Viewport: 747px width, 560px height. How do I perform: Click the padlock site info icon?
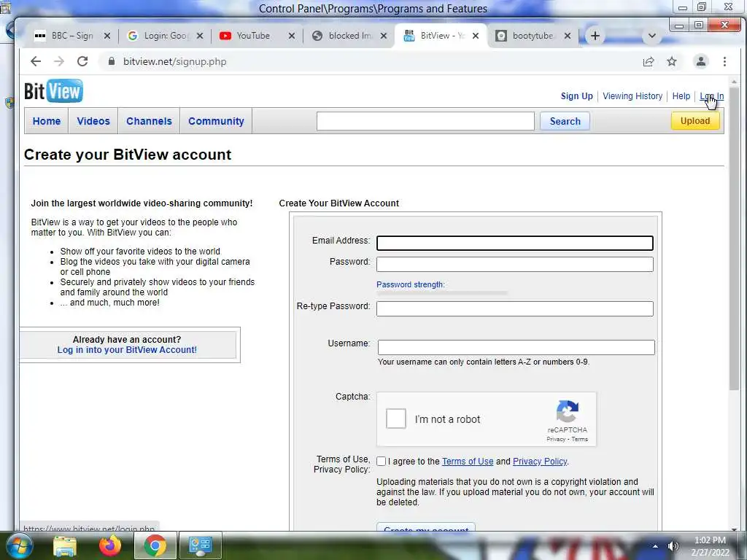[x=112, y=61]
